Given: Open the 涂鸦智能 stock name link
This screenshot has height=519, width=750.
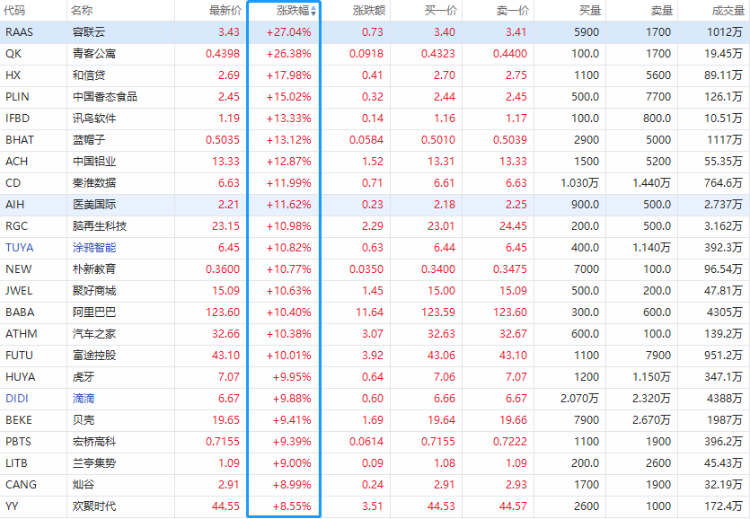Looking at the screenshot, I should click(x=94, y=248).
